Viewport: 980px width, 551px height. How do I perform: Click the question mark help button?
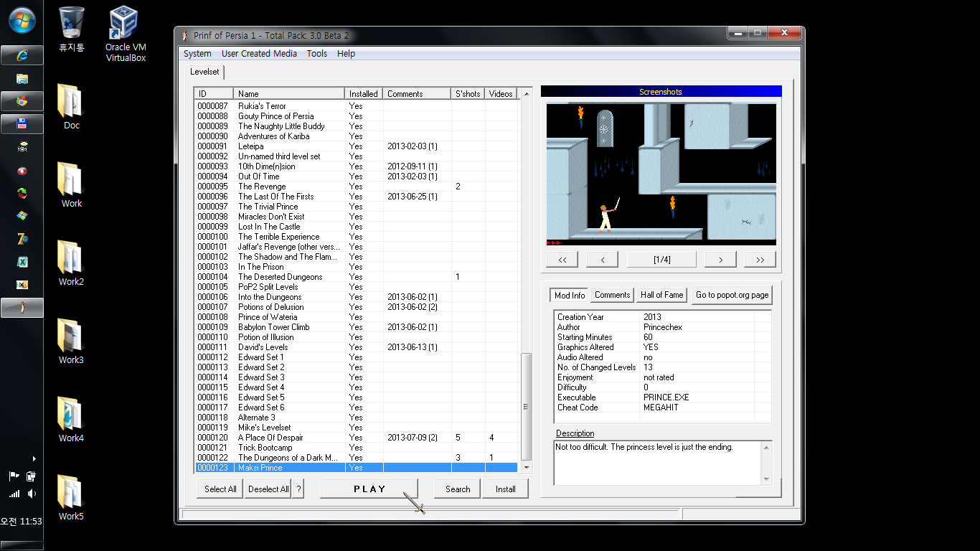pyautogui.click(x=298, y=489)
